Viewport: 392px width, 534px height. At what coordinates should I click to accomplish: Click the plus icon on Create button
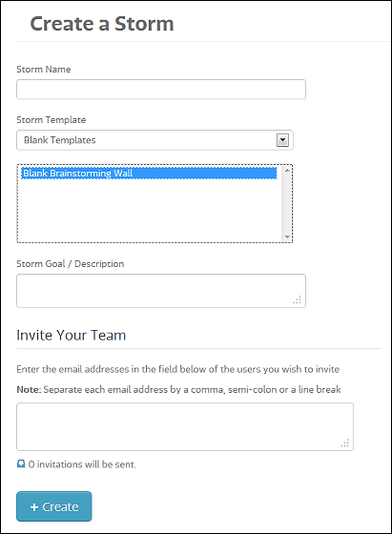point(34,507)
